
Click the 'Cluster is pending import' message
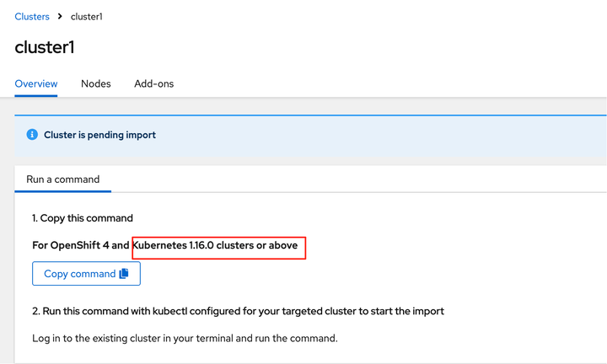click(99, 135)
